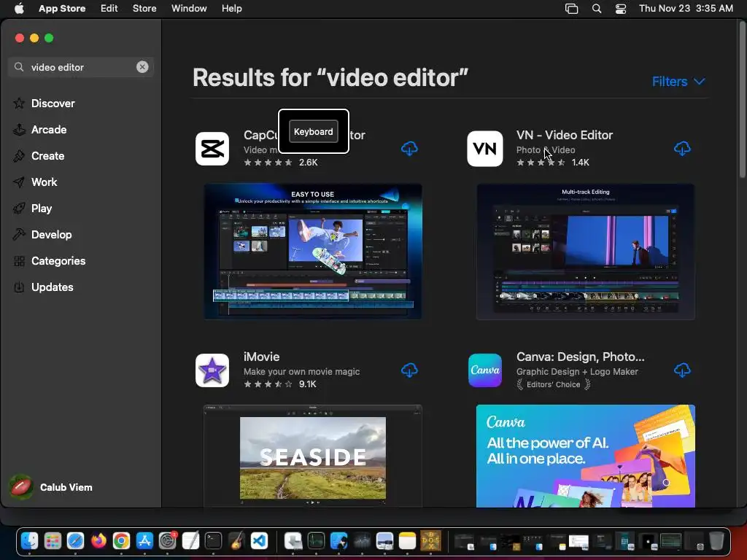The image size is (747, 560).
Task: Open the VN app icon
Action: click(x=485, y=149)
